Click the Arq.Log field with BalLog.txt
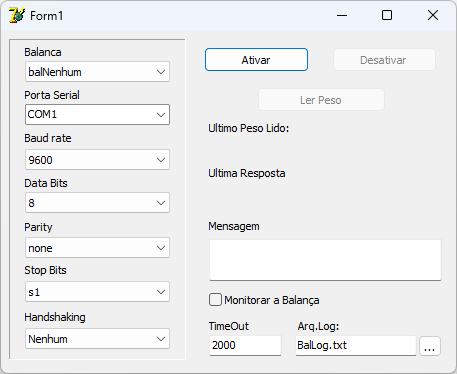Image resolution: width=457 pixels, height=374 pixels. (356, 345)
